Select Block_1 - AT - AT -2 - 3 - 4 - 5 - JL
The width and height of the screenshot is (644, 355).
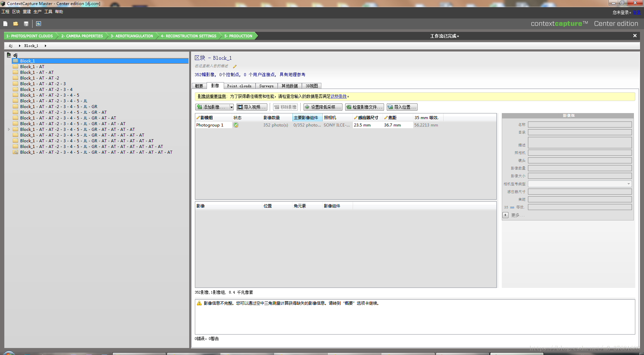pyautogui.click(x=54, y=101)
